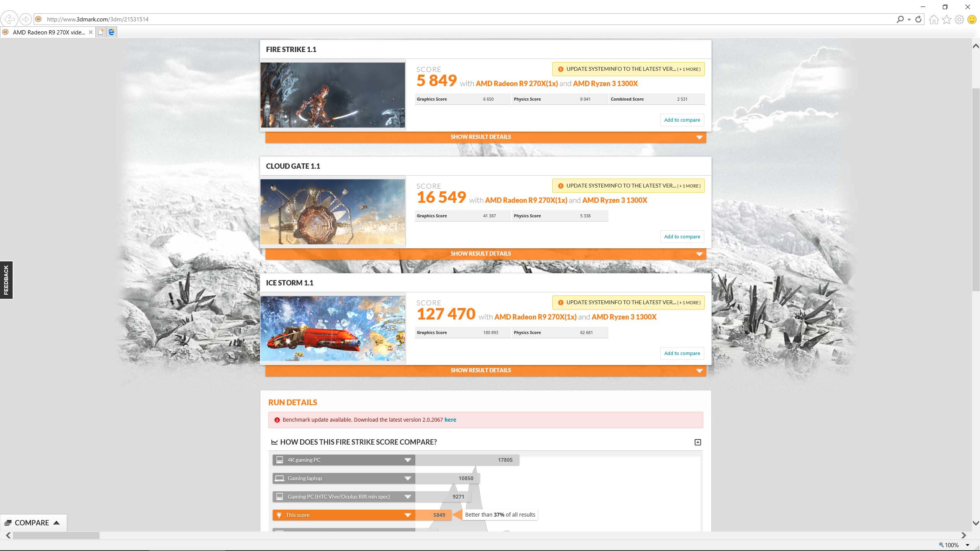Viewport: 980px width, 551px height.
Task: Click the chart icon beside How Does This heading
Action: (274, 442)
